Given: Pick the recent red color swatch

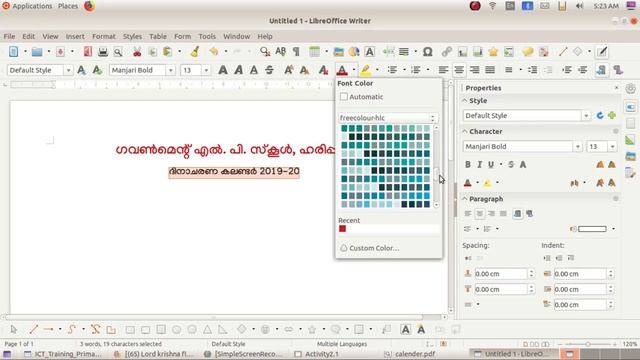Looking at the screenshot, I should coord(342,229).
